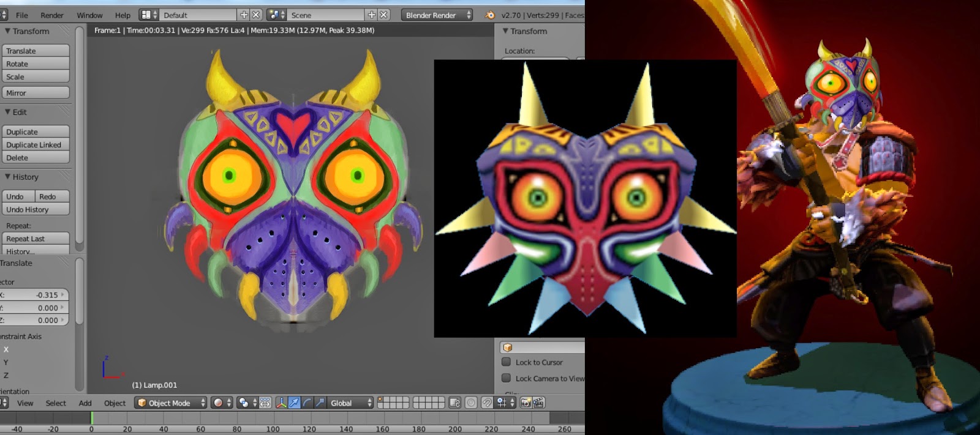Image resolution: width=980 pixels, height=435 pixels.
Task: Click the Mirror button
Action: 36,93
